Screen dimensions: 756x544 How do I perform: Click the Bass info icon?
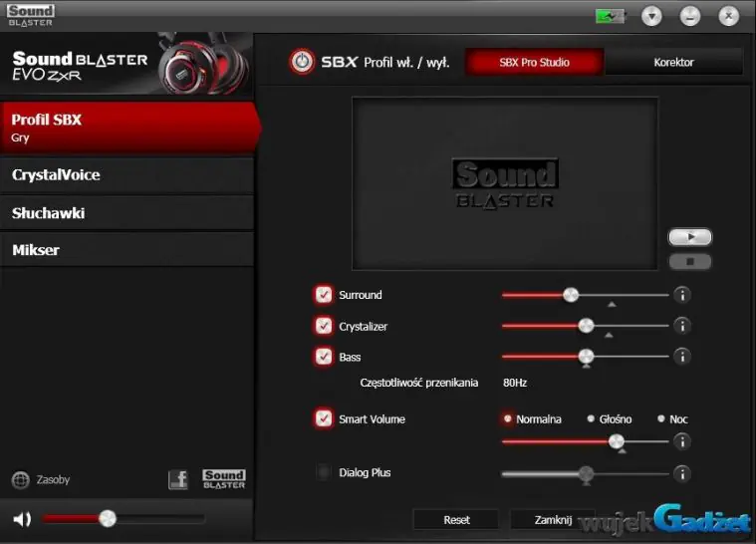click(682, 357)
